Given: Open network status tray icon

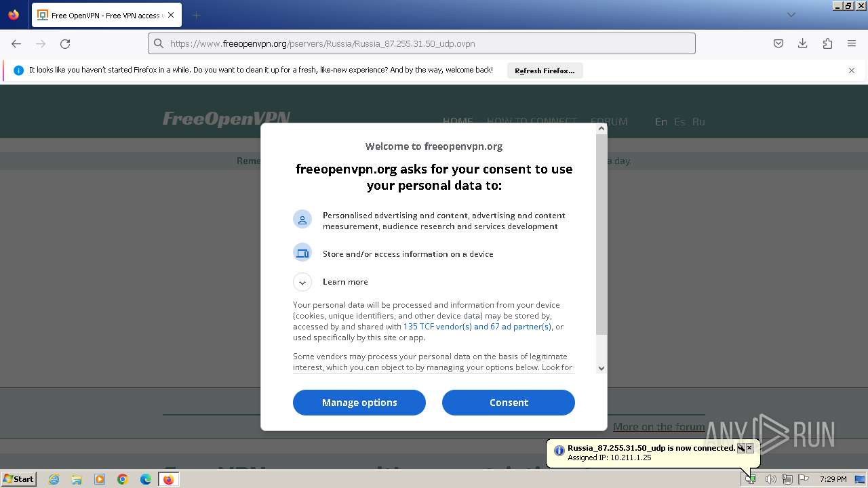Looking at the screenshot, I should (787, 479).
